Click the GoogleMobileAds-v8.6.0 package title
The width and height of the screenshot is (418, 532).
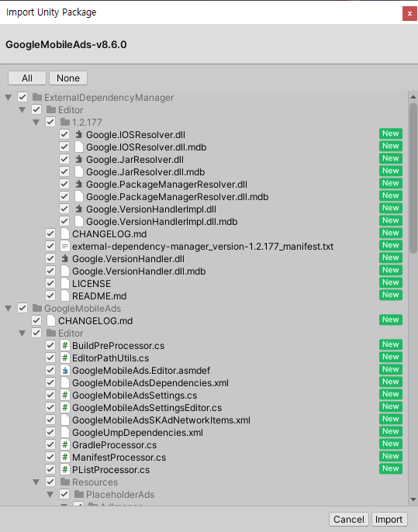click(x=66, y=44)
